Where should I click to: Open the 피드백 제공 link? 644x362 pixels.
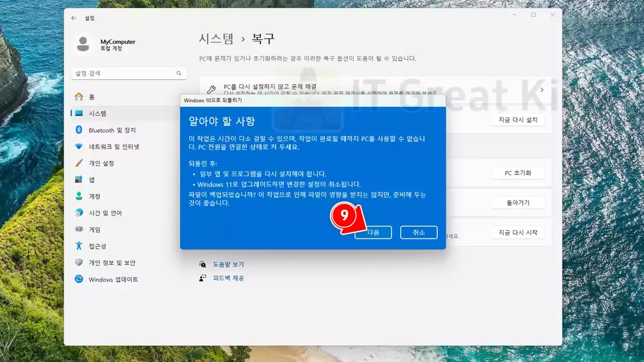coord(228,278)
